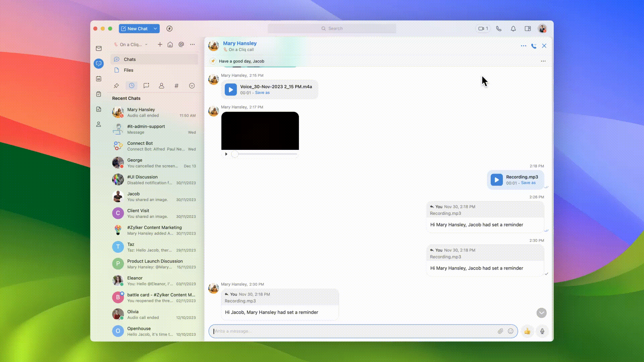The height and width of the screenshot is (362, 644).
Task: Click the 'Write a message' input field
Action: coord(352,331)
